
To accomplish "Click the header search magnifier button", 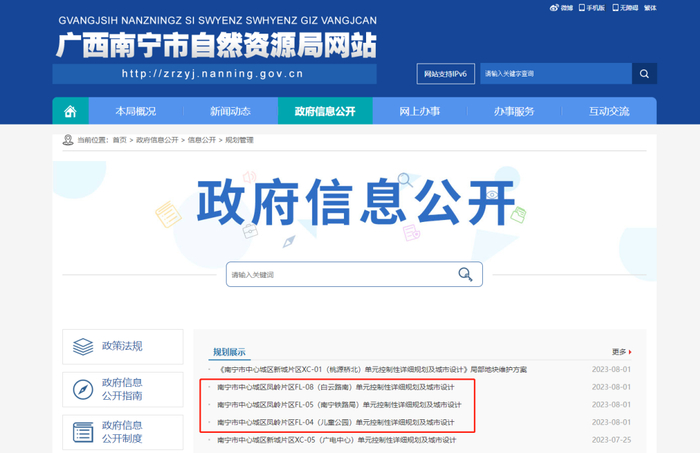I will coord(644,74).
